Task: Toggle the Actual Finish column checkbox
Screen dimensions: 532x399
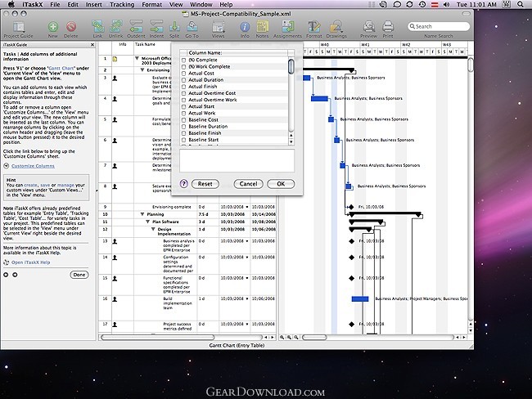Action: (x=183, y=87)
